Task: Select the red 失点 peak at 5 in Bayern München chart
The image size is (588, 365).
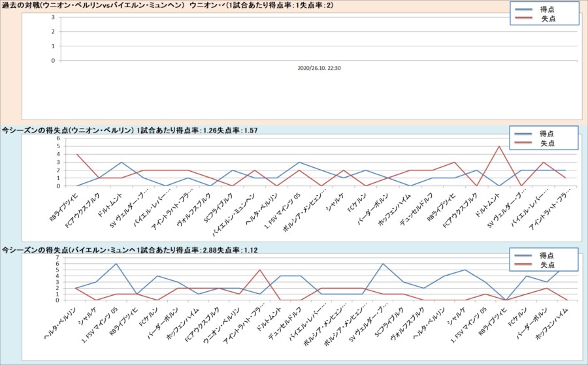Action: tap(259, 270)
